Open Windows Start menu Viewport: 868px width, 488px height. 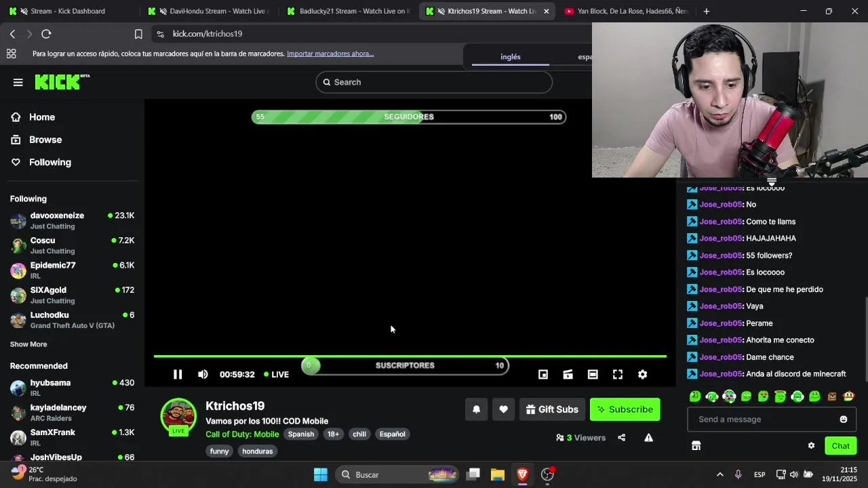[x=321, y=474]
